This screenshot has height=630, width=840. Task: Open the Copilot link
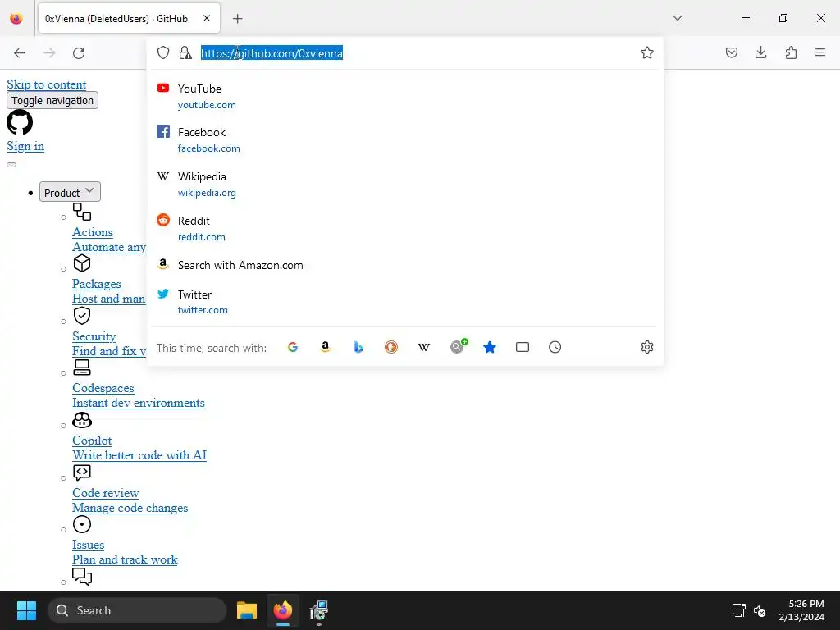coord(92,441)
